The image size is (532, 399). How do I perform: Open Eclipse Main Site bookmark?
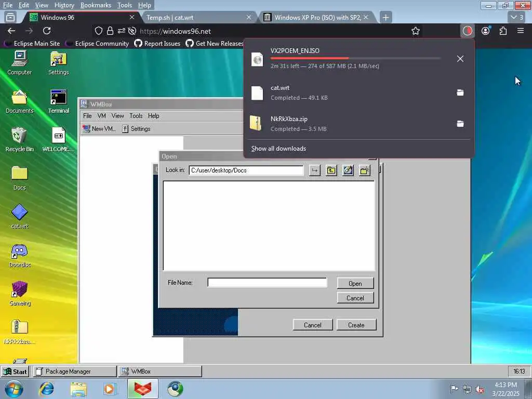tap(33, 44)
